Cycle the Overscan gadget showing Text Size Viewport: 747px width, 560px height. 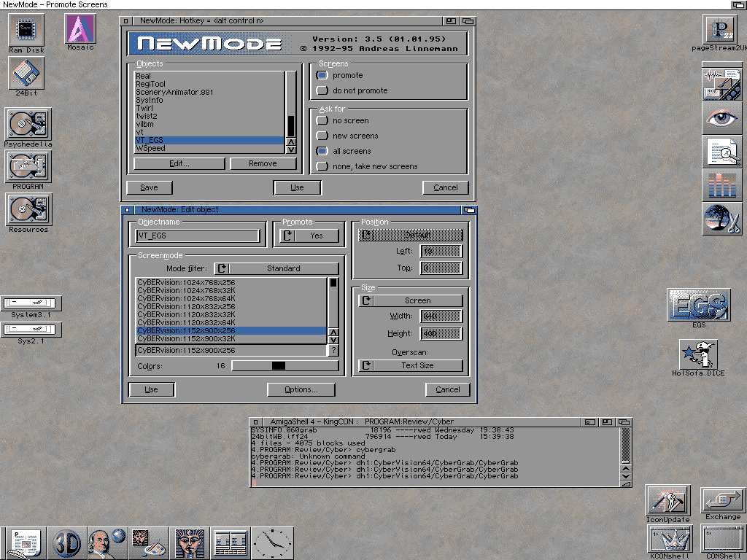pyautogui.click(x=410, y=365)
